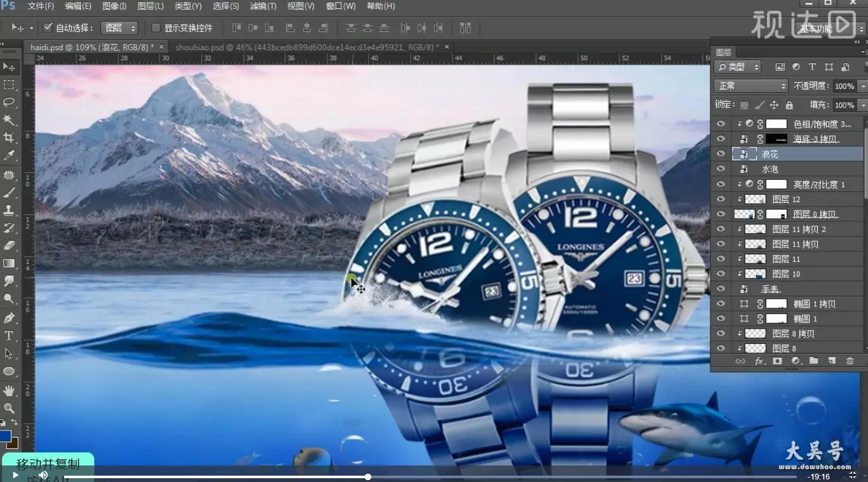Open the layer style fx menu
The image size is (868, 482).
(x=759, y=361)
